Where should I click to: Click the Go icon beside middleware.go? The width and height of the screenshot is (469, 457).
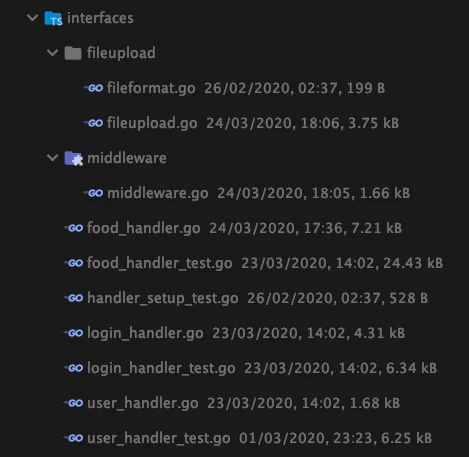93,193
